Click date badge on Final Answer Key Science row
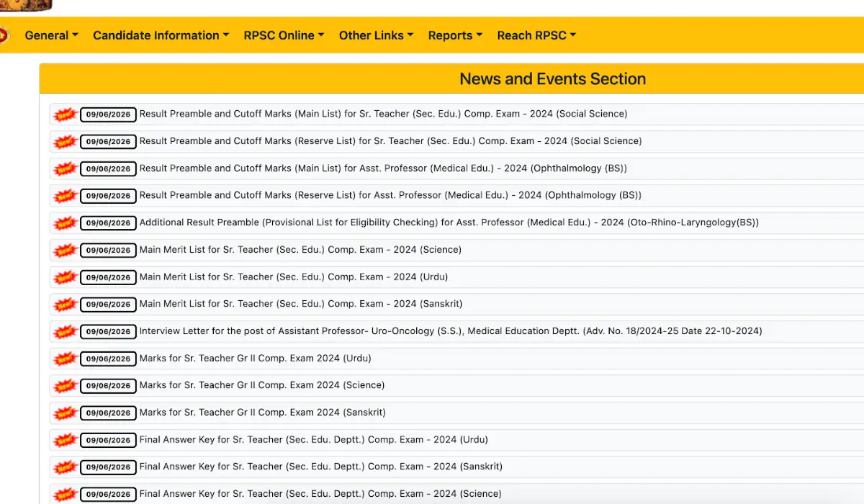Viewport: 864px width, 504px height. (x=108, y=495)
